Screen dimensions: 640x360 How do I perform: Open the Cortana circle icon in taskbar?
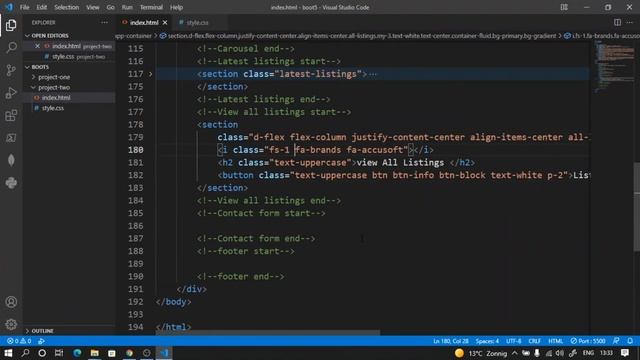coord(42,353)
